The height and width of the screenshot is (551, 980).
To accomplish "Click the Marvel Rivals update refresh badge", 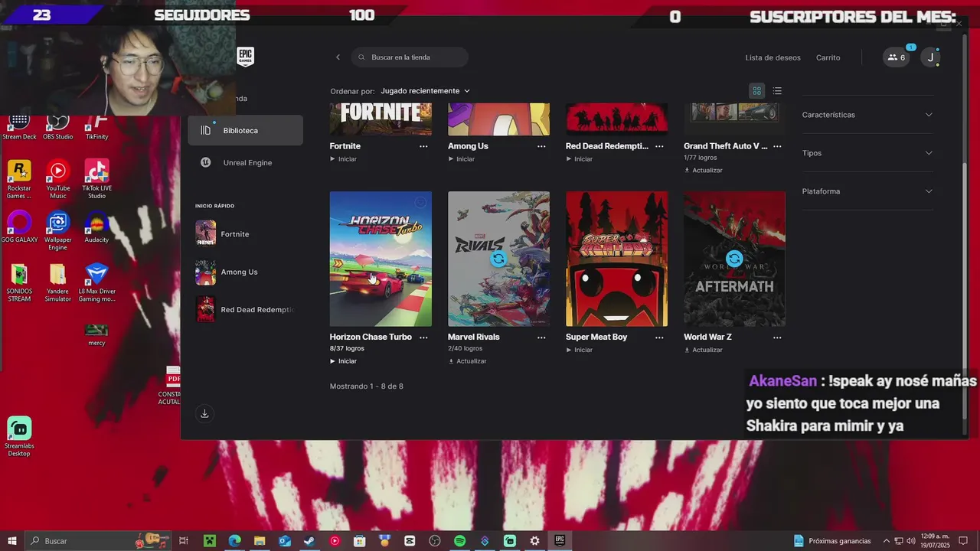I will point(498,259).
